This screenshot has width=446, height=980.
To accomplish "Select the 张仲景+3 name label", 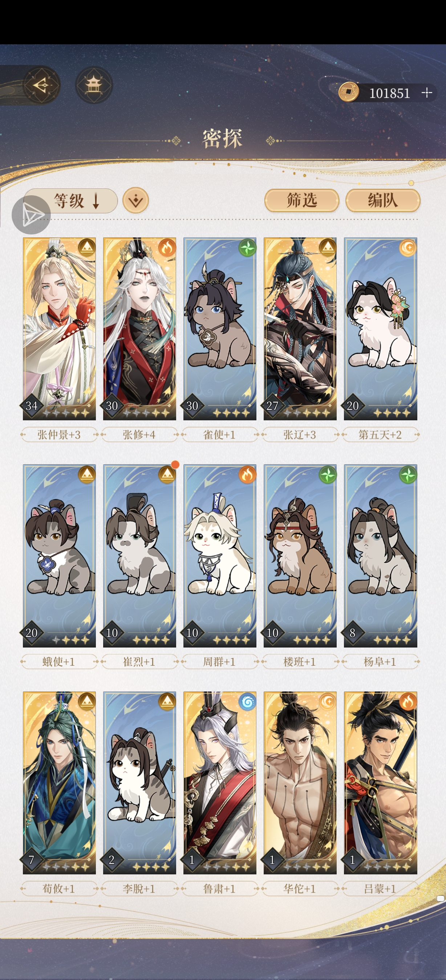I will pyautogui.click(x=59, y=434).
